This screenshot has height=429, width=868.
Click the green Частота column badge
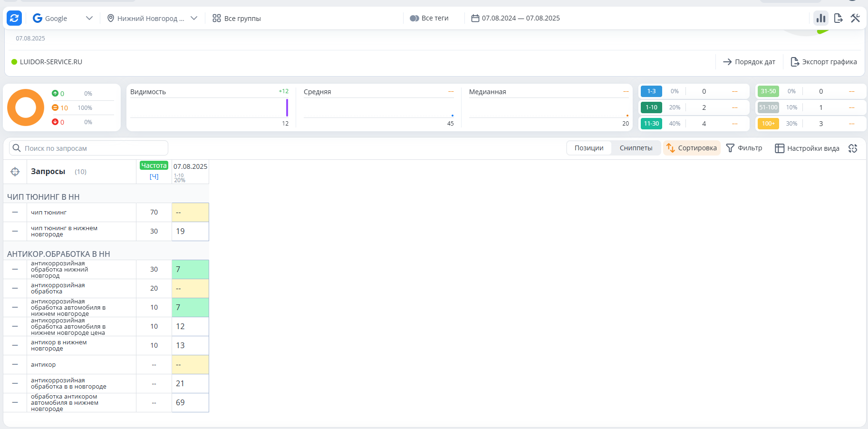point(154,166)
